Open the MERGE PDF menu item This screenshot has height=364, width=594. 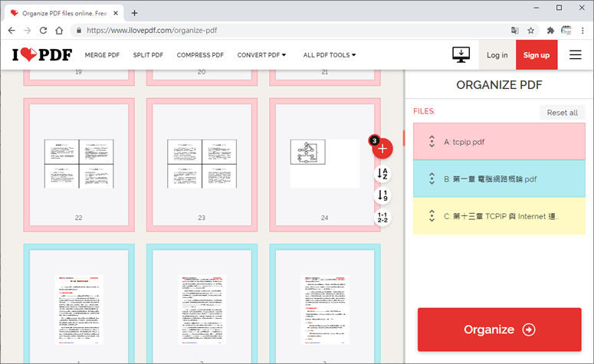click(102, 55)
